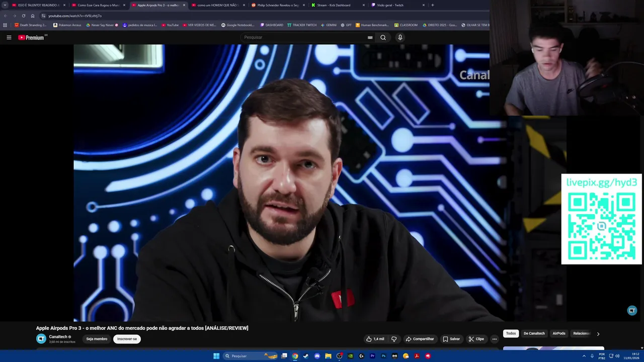Open the Never Say Never bookmark

click(102, 25)
